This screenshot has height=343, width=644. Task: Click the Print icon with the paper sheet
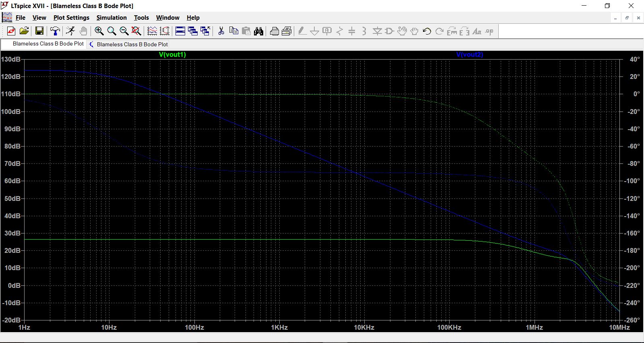(287, 31)
